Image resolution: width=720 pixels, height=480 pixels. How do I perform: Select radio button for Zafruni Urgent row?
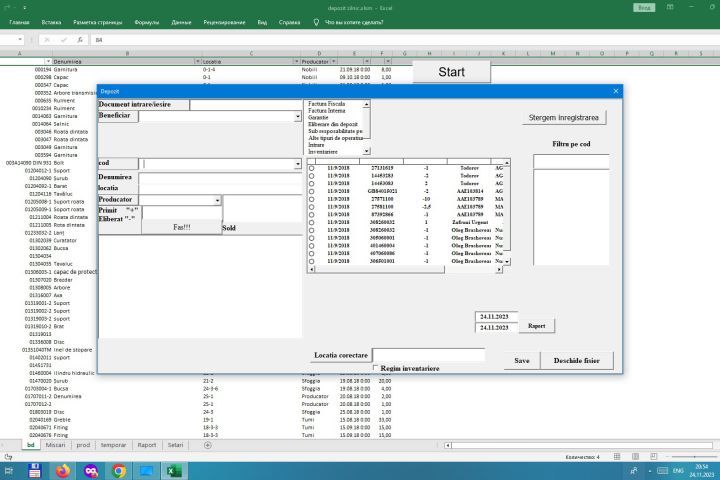click(311, 223)
